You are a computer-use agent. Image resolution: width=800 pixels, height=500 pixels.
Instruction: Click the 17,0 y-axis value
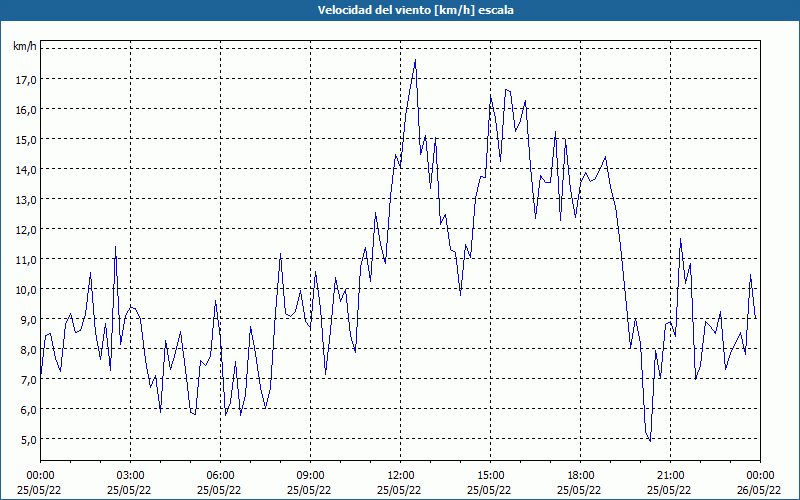pos(26,79)
